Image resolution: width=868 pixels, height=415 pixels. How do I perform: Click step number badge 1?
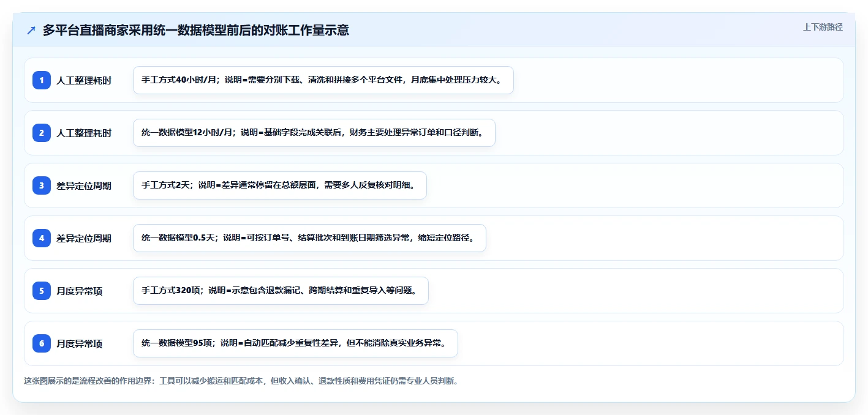click(x=42, y=80)
